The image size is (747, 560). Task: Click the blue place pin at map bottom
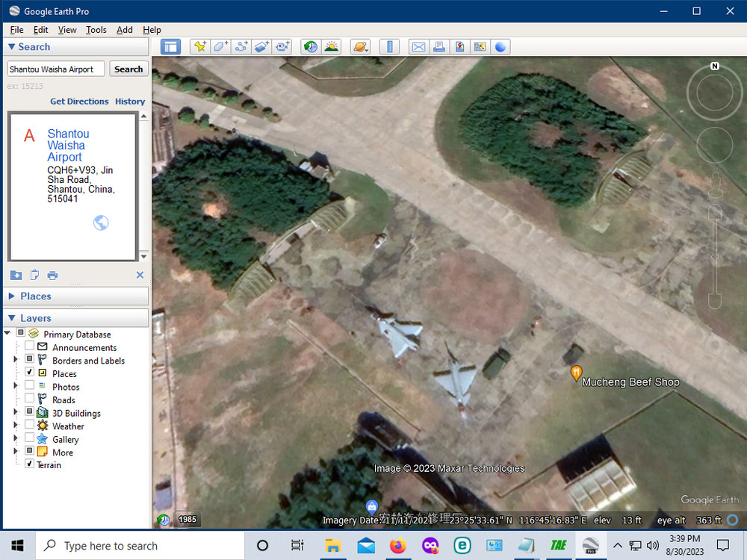(x=371, y=507)
